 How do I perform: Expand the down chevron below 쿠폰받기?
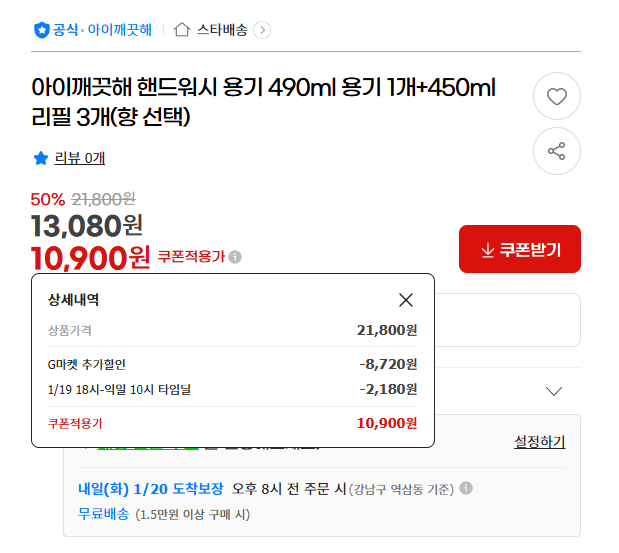coord(554,391)
